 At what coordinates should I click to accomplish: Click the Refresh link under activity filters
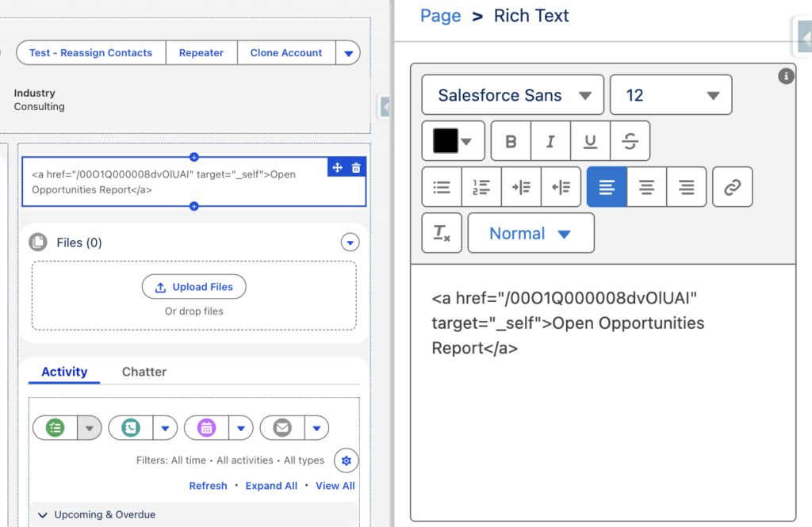point(208,485)
